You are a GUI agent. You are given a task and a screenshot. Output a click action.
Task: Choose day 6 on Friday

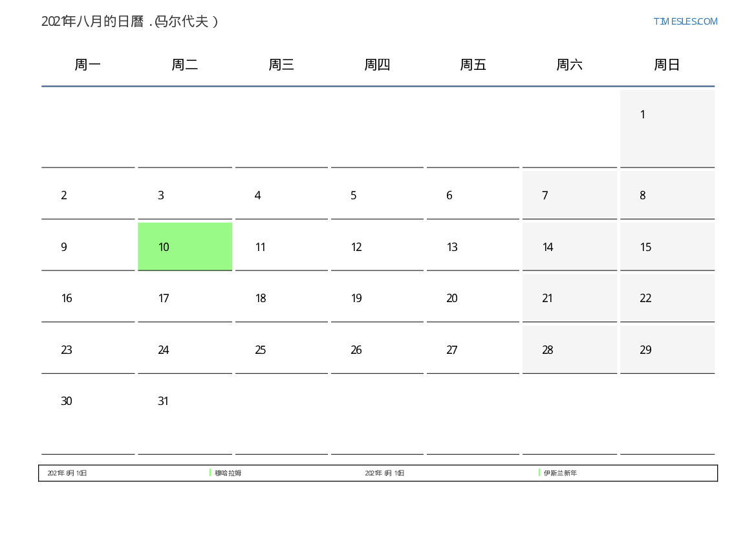pyautogui.click(x=473, y=195)
